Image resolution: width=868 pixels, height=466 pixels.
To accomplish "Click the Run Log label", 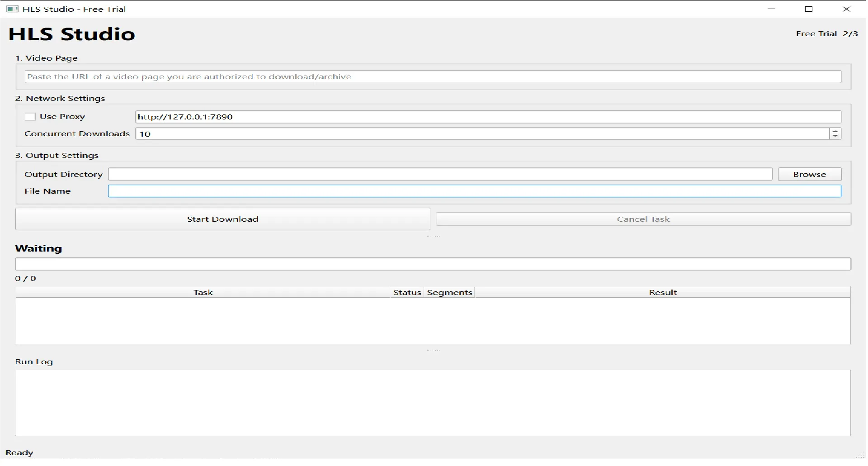I will click(34, 362).
